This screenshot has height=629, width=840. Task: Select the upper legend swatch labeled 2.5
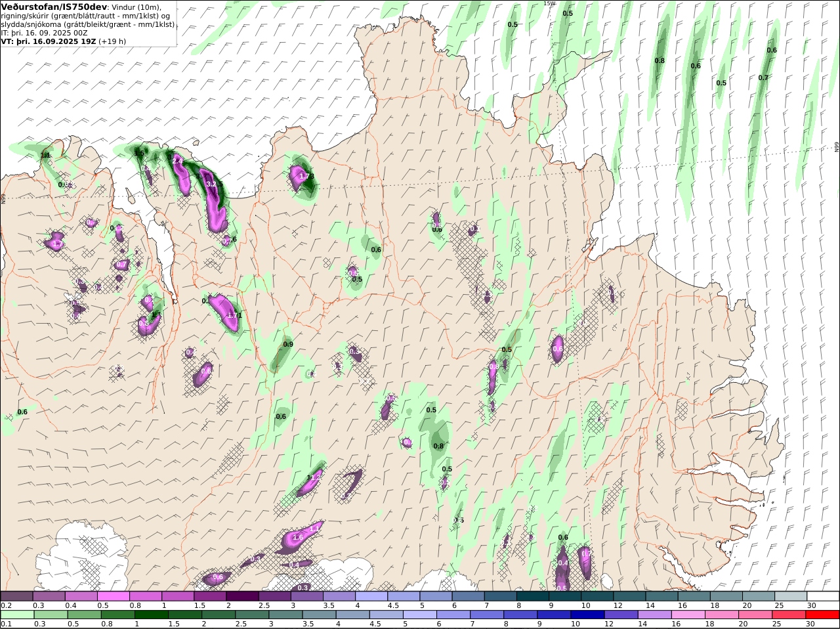point(274,596)
